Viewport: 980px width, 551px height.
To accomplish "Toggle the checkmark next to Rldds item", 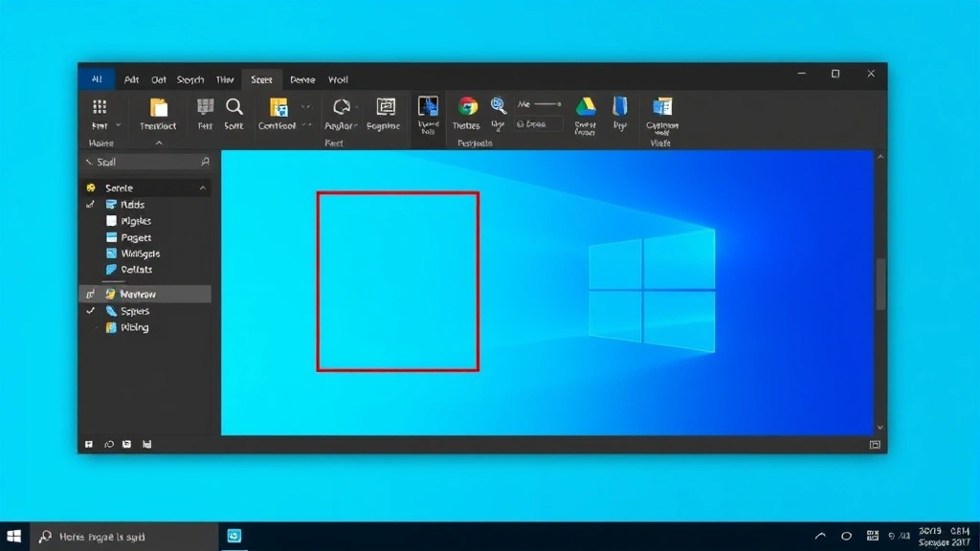I will (x=91, y=205).
